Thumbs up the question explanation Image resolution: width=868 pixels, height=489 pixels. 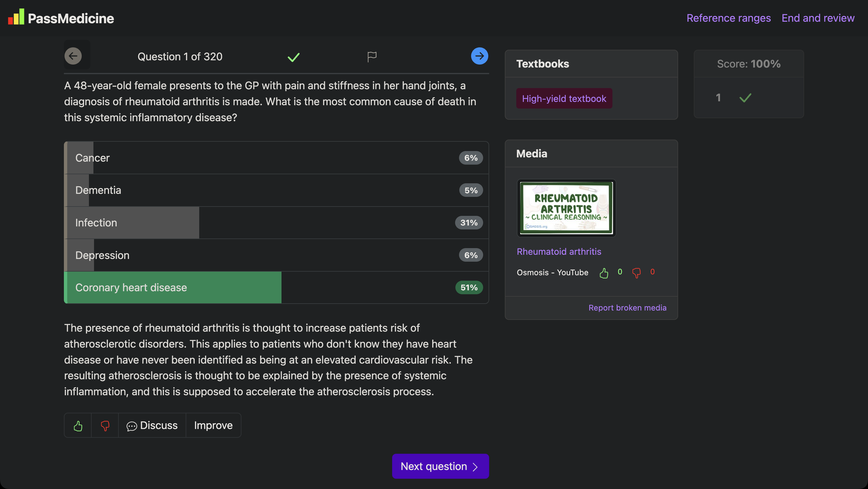coord(78,426)
